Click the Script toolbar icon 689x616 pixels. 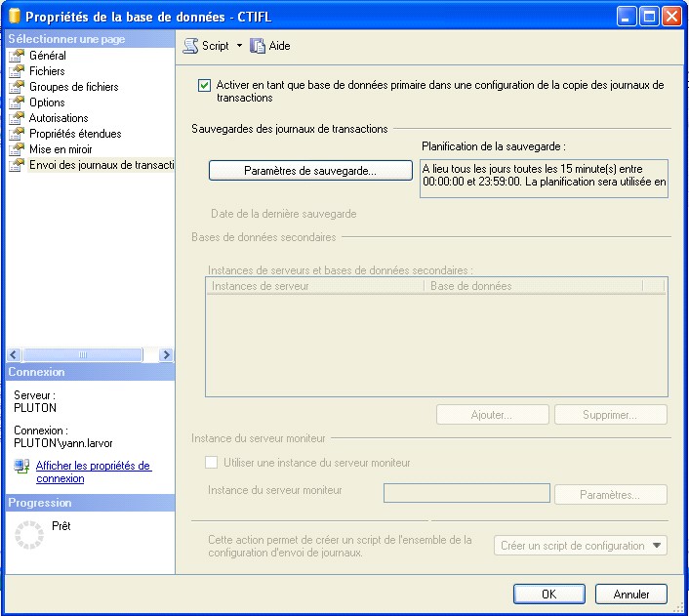[x=191, y=46]
